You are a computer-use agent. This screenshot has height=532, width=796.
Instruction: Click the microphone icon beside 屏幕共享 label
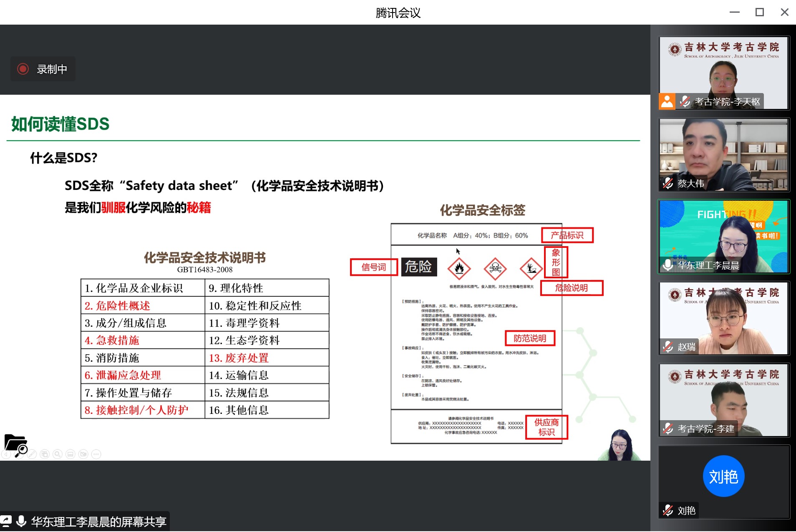[21, 521]
